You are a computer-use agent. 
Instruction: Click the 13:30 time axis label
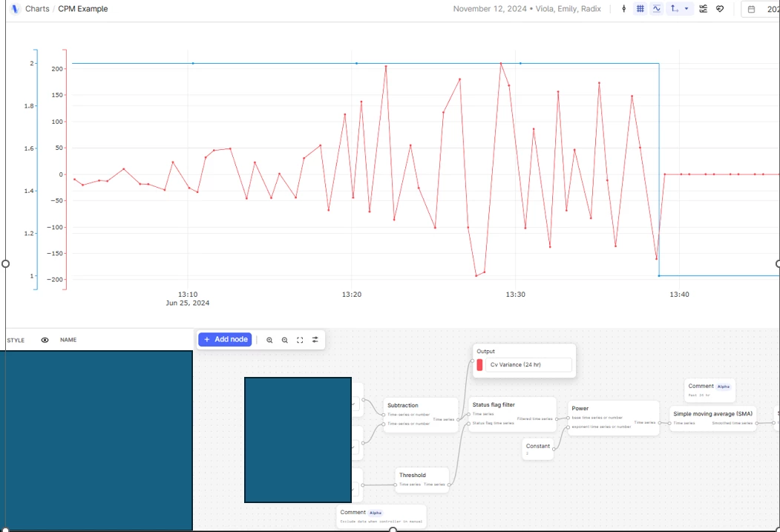[515, 295]
